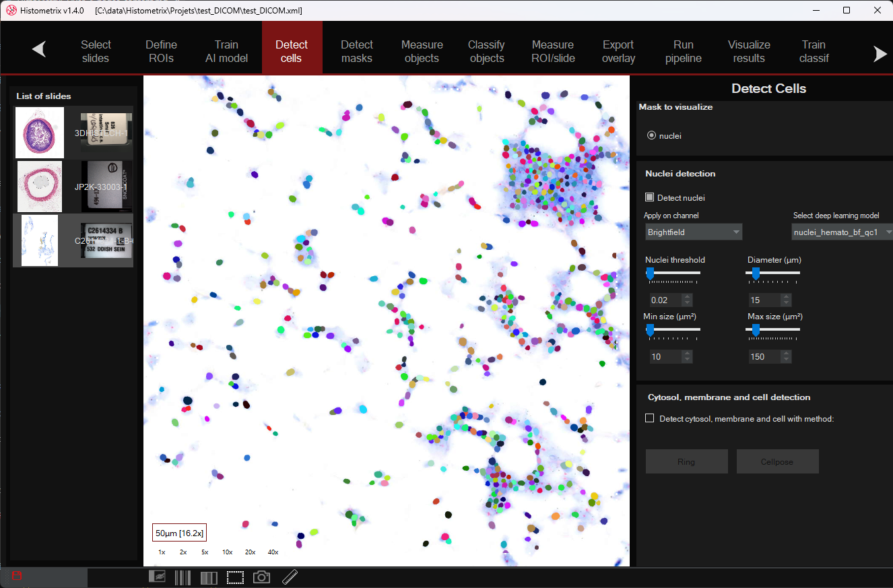Switch to the Measure objects tab
Screen dimensions: 893x588
point(422,51)
